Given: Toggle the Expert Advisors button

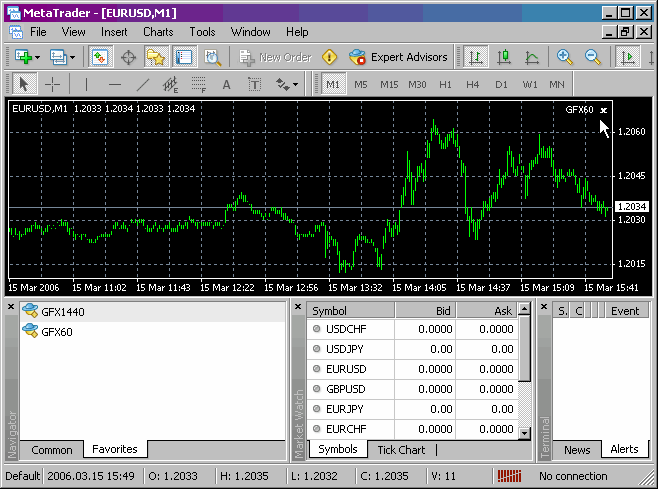Looking at the screenshot, I should coord(398,57).
